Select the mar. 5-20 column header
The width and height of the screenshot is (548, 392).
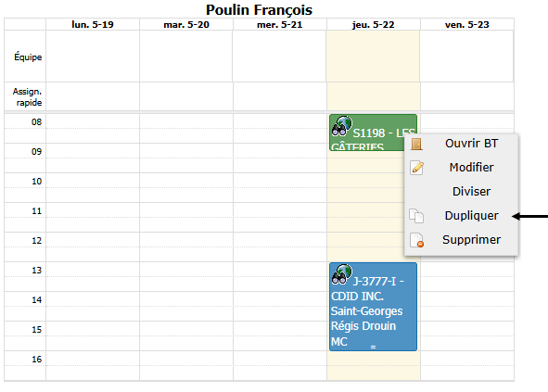point(186,24)
